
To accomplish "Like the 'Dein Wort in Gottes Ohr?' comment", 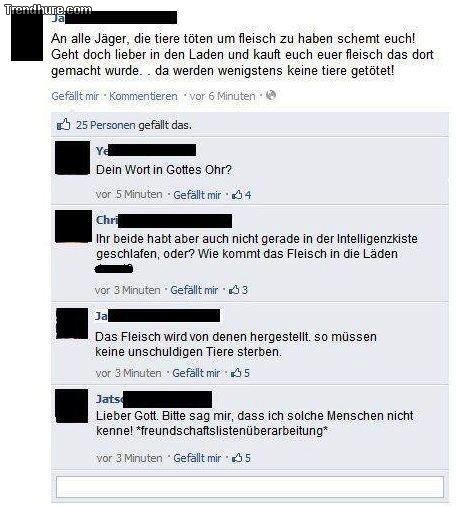I will pyautogui.click(x=197, y=195).
